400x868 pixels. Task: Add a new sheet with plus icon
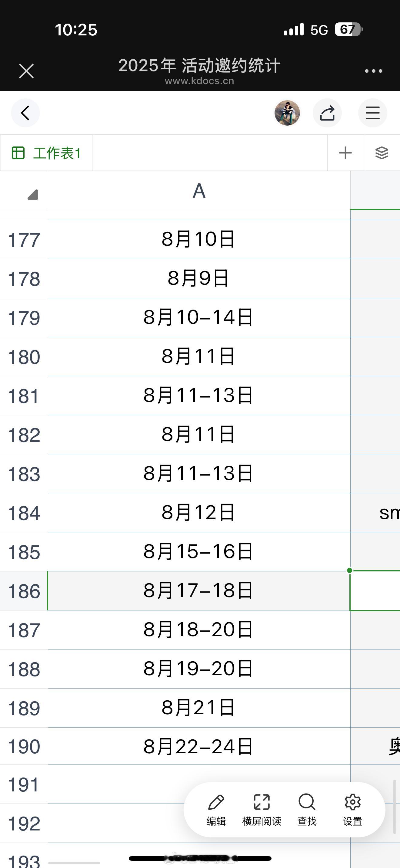click(x=345, y=153)
